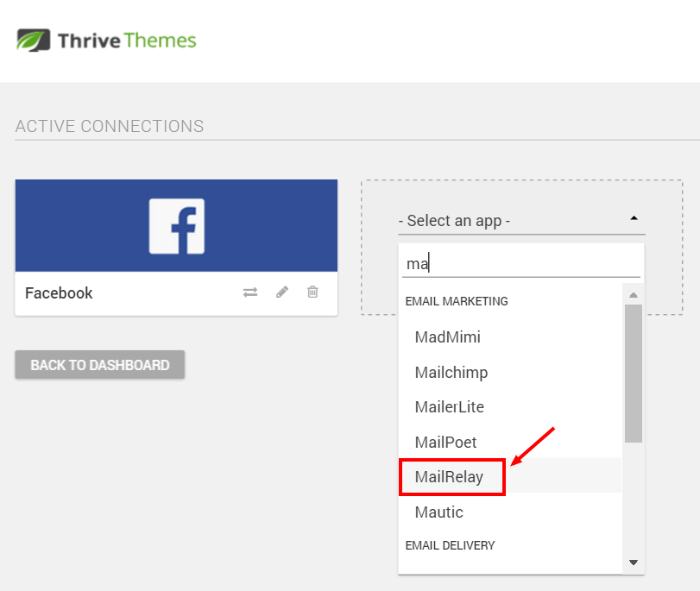Screen dimensions: 700x591
Task: Click the Facebook test connection arrows icon
Action: 250,292
